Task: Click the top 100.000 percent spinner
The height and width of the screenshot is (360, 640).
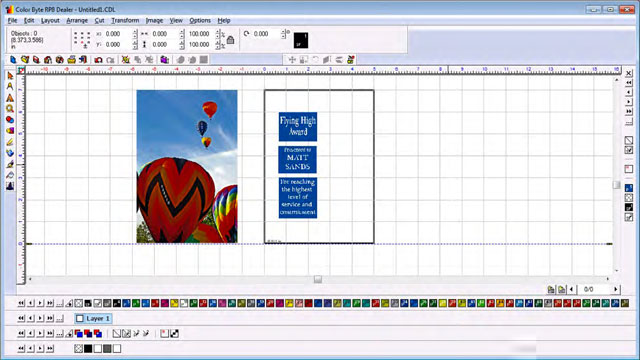Action: (x=218, y=34)
